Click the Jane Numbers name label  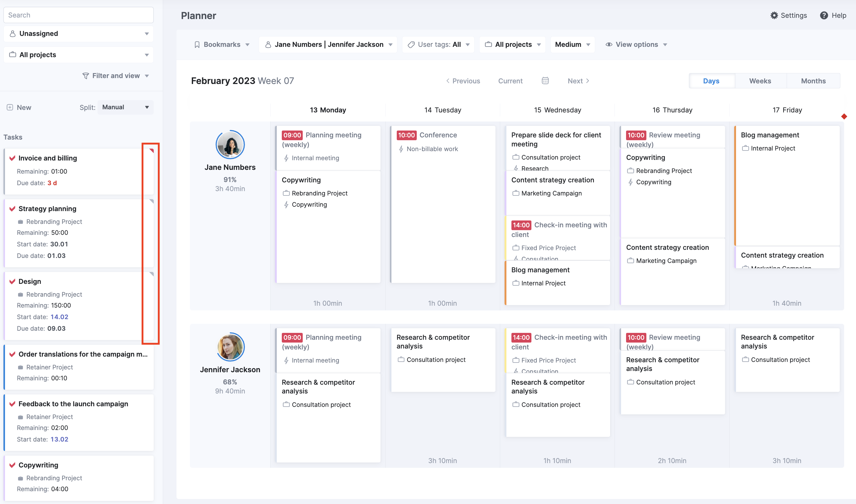(230, 167)
